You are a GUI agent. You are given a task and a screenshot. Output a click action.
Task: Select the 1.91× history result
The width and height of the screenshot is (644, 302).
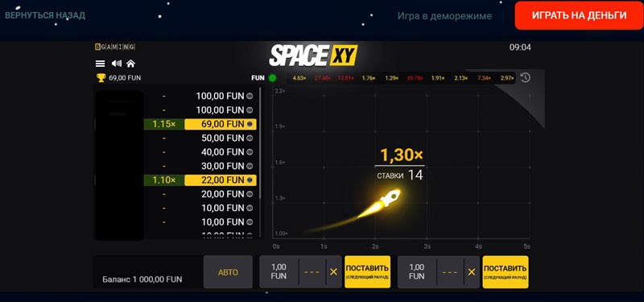(x=438, y=77)
